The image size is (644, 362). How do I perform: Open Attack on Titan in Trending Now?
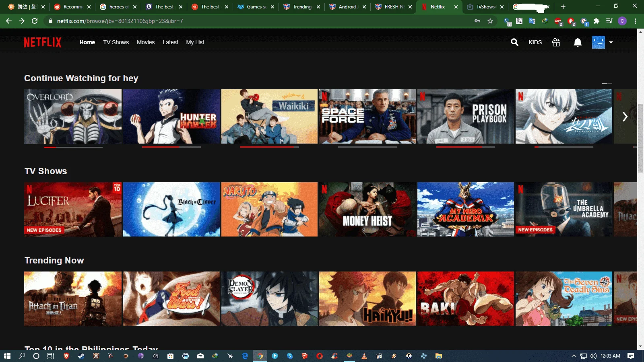coord(73,298)
